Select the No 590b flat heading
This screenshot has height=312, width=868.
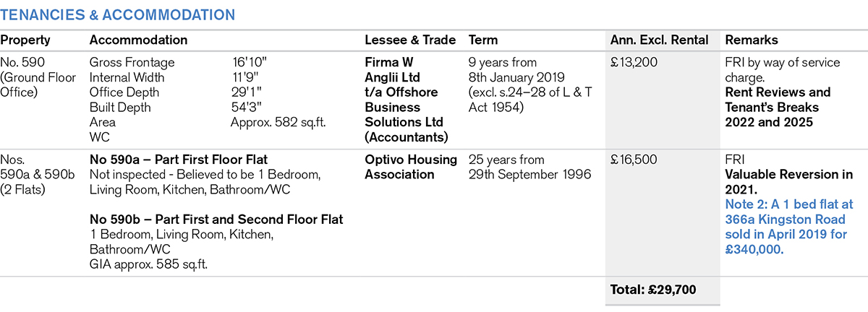point(216,219)
